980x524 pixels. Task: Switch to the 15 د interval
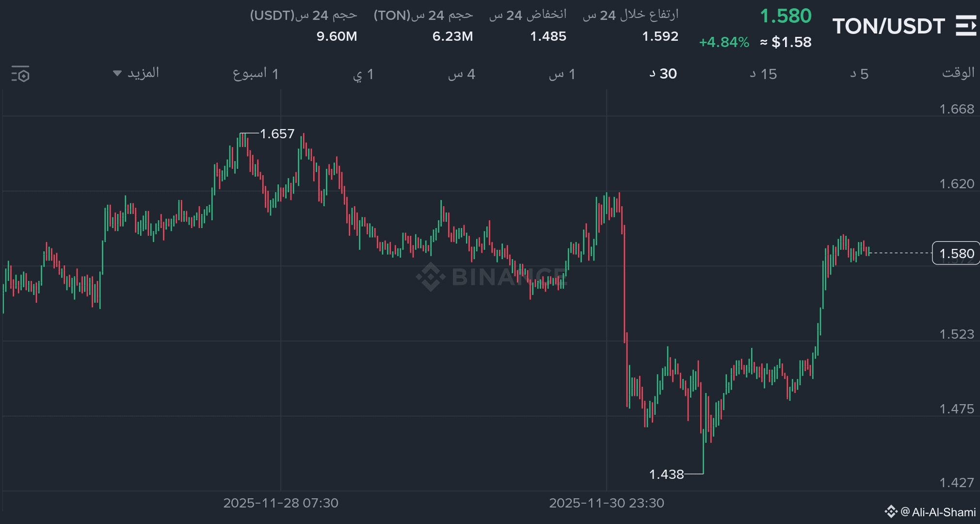(x=763, y=74)
